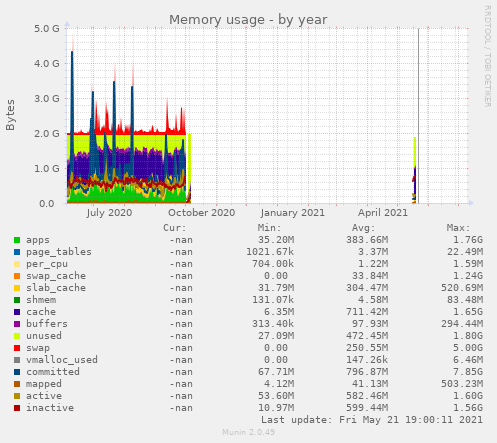Click the January 2021 axis label
497x443 pixels.
click(x=292, y=213)
